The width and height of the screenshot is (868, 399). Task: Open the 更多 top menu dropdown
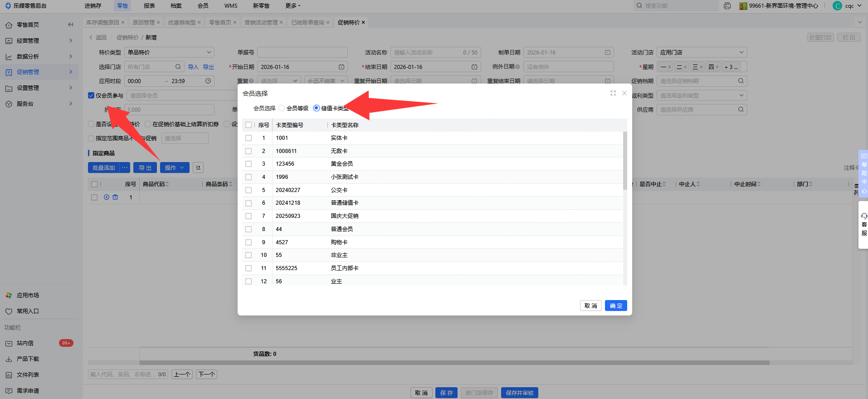coord(293,6)
